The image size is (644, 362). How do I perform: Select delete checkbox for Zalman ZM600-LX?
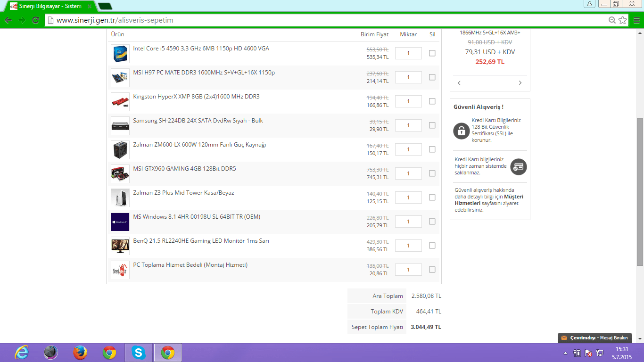[x=432, y=149]
